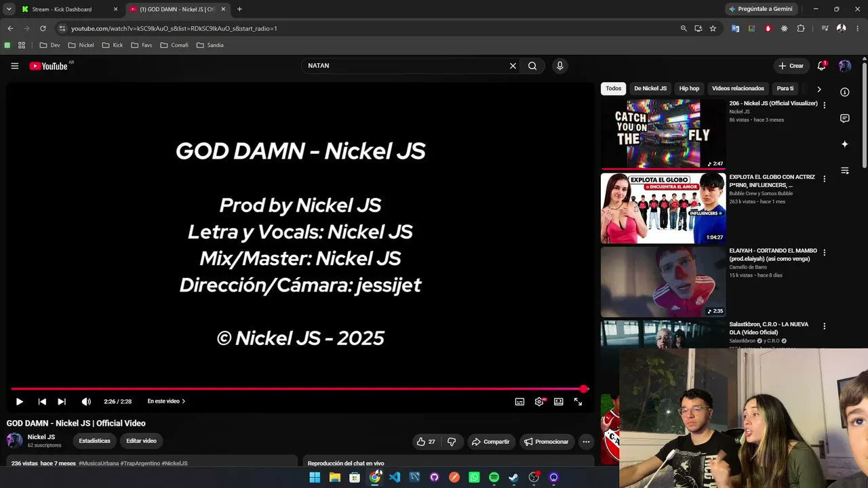This screenshot has height=488, width=868.
Task: Open options for LA NUEVA OLA video
Action: 824,326
